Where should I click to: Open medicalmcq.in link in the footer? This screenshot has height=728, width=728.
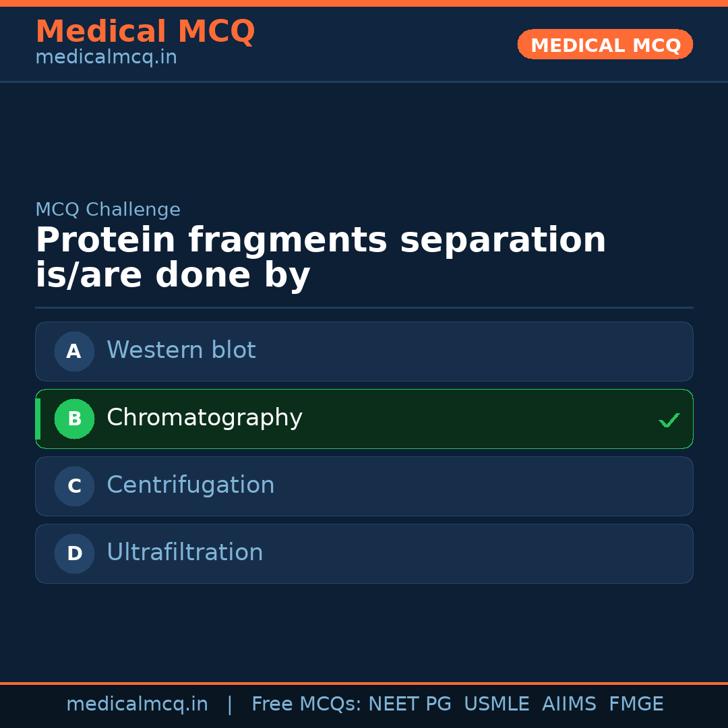137,704
